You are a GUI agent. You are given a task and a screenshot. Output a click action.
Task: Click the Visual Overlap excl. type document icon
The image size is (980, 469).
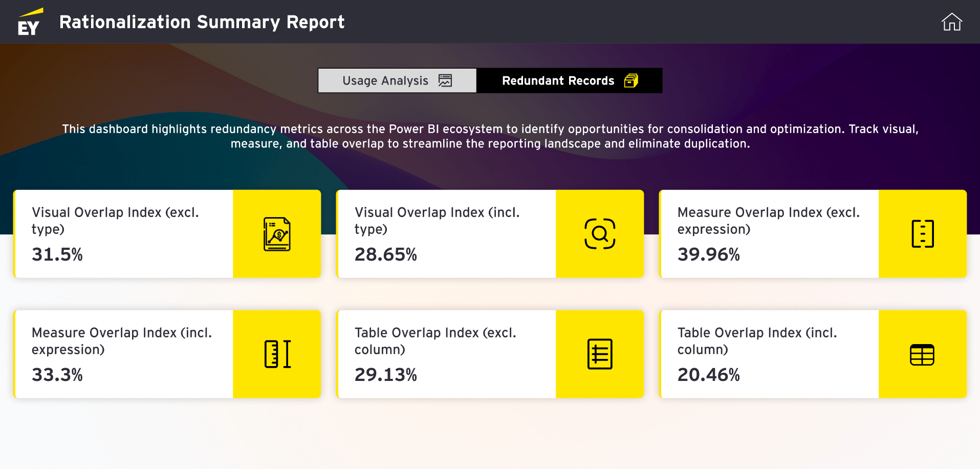(x=277, y=234)
